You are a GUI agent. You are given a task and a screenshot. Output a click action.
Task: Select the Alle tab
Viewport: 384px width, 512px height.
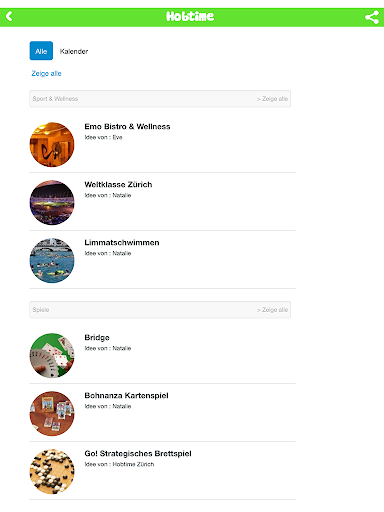[x=41, y=51]
